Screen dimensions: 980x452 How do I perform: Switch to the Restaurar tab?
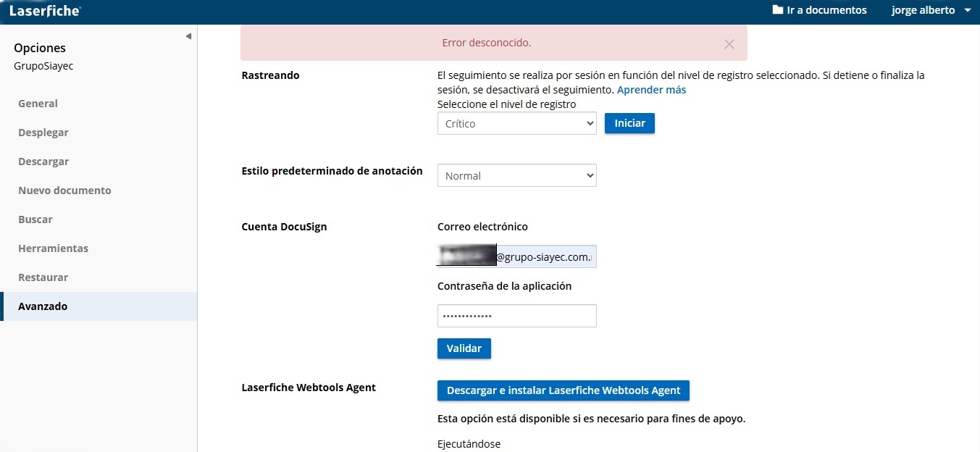click(x=43, y=277)
